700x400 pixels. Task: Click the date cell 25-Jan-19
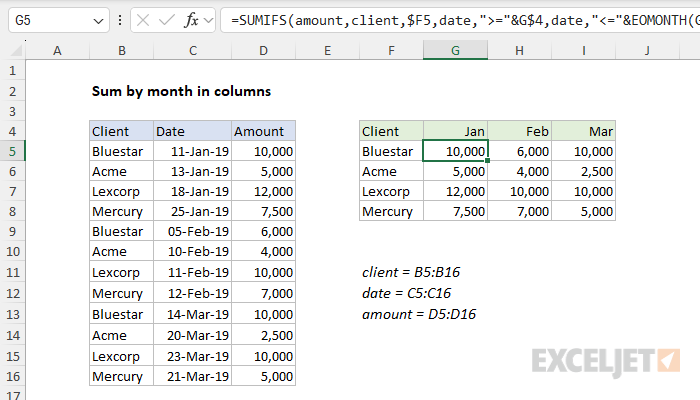(192, 211)
